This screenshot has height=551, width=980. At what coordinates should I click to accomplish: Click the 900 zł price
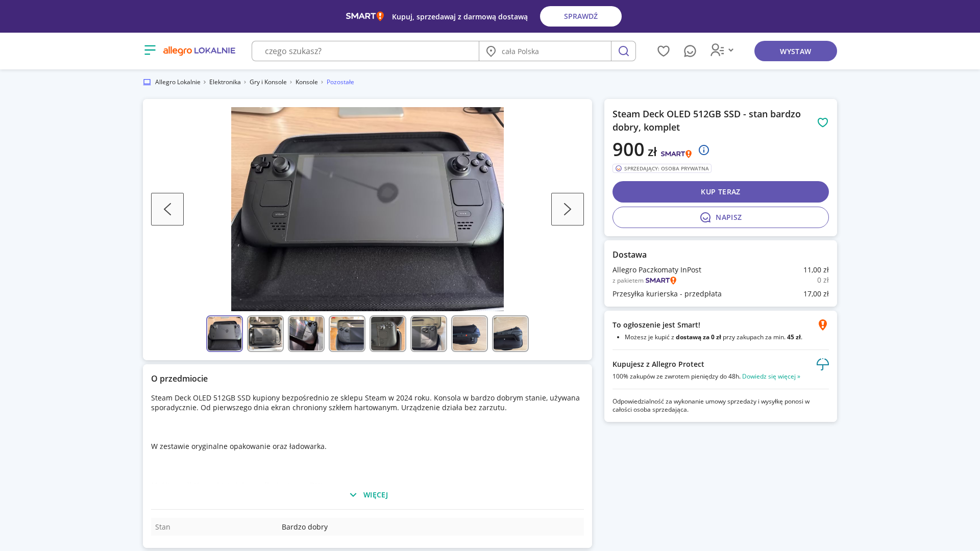[635, 149]
